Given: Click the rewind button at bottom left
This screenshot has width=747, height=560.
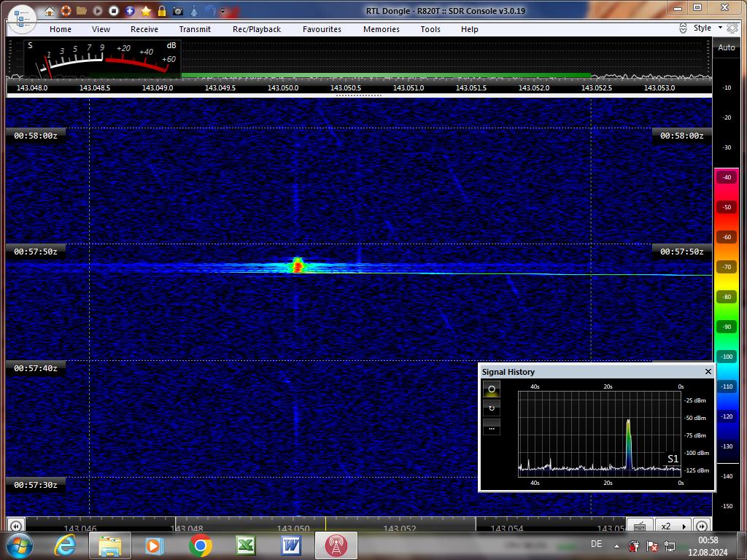Looking at the screenshot, I should pyautogui.click(x=16, y=525).
